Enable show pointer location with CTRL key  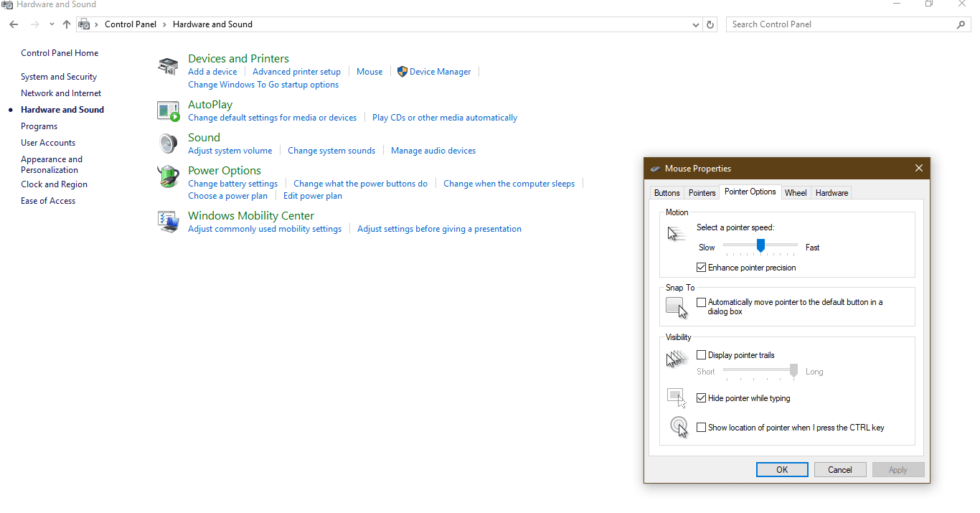(702, 428)
